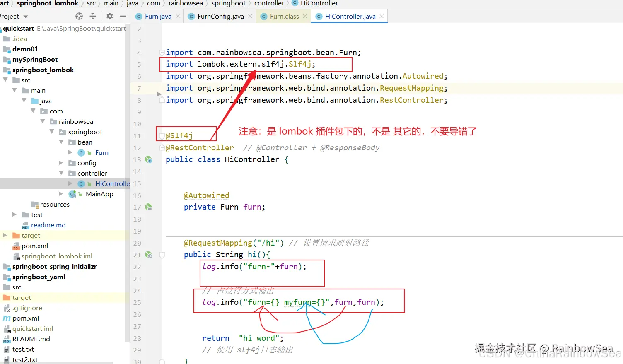Collapse the imports fold marker on line 4

(x=162, y=53)
